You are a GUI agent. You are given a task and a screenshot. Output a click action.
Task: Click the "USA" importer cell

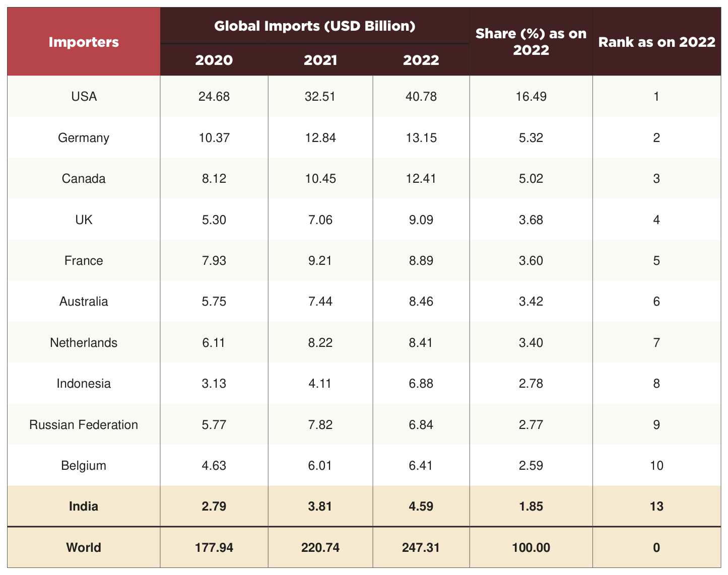click(x=84, y=96)
